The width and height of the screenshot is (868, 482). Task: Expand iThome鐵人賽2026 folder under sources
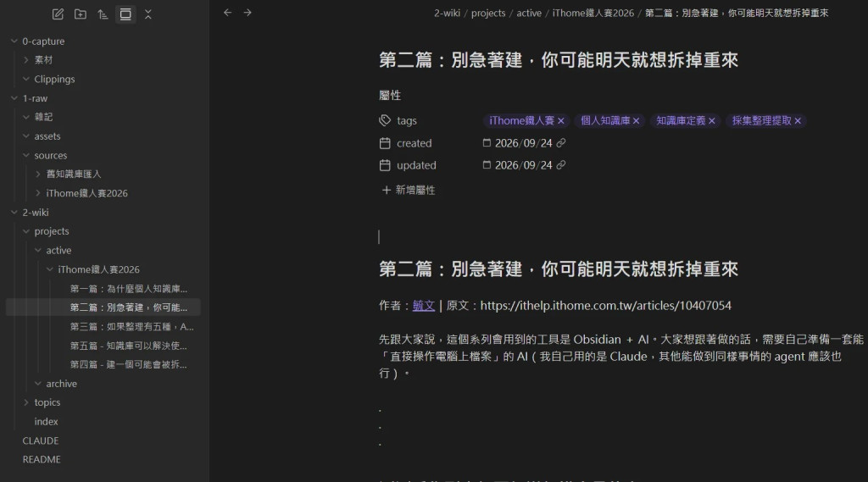click(x=37, y=193)
